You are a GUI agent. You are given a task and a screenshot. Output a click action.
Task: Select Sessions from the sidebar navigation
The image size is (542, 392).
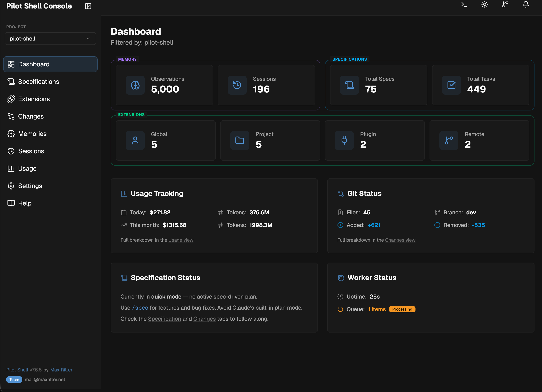[31, 151]
